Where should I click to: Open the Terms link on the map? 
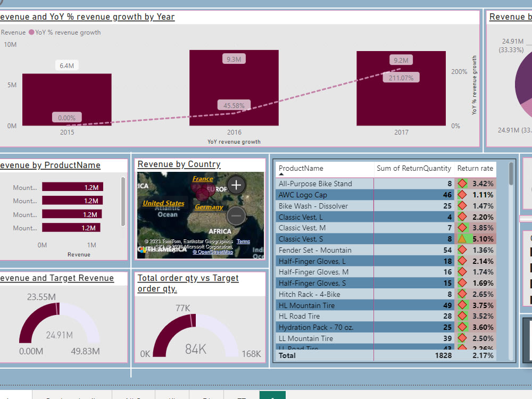(x=243, y=241)
